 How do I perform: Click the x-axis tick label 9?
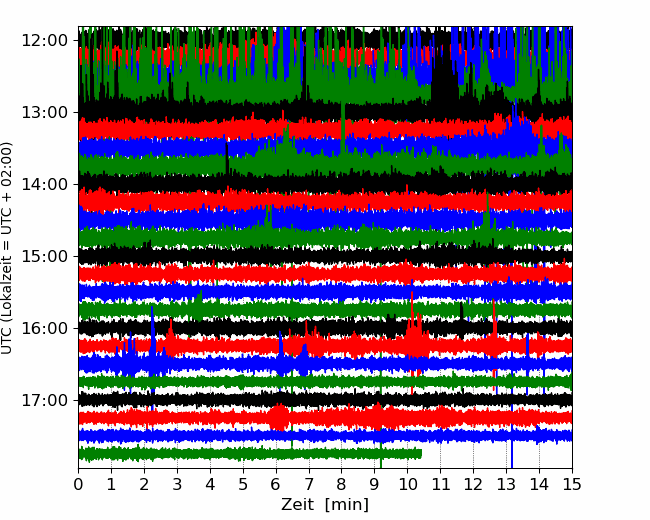tap(375, 484)
